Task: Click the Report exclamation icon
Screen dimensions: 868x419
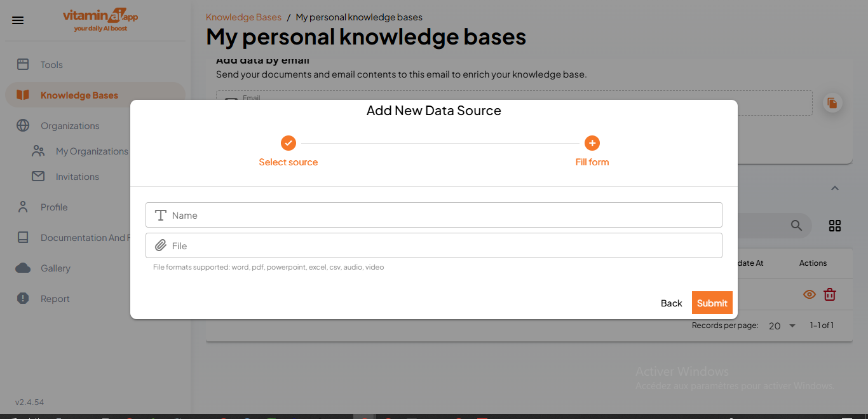Action: tap(22, 298)
